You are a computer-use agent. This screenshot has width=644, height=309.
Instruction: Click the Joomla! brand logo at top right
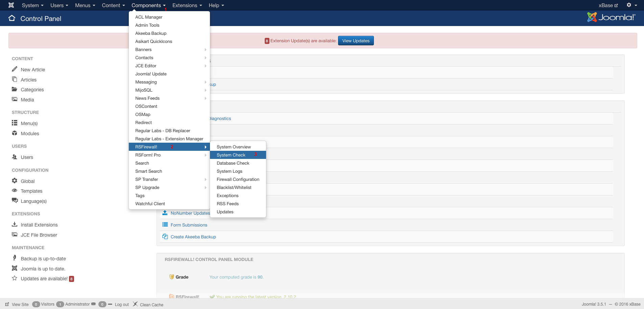click(611, 17)
